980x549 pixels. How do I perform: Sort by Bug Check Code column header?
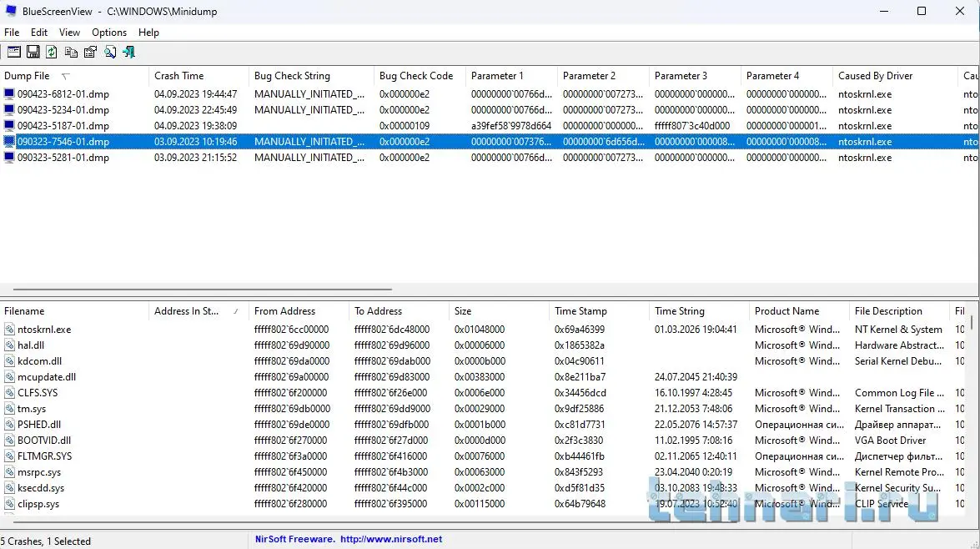[416, 76]
